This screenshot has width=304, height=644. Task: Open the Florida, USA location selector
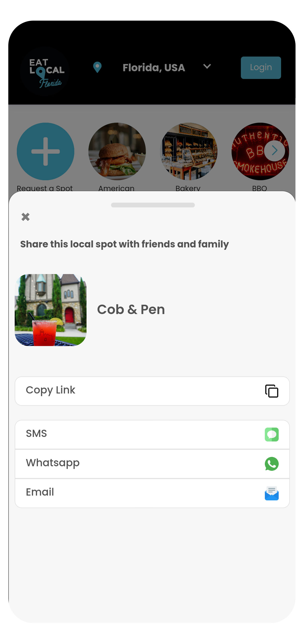154,67
